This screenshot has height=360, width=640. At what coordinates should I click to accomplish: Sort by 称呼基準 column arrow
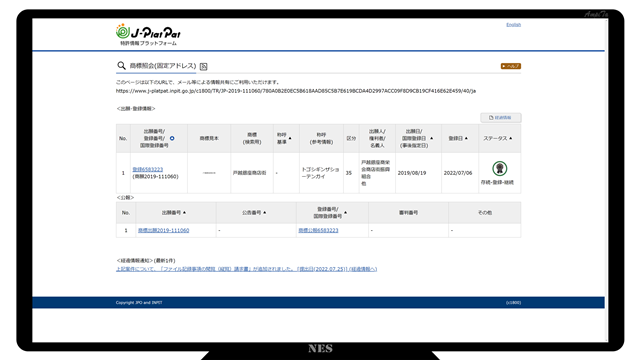point(290,138)
